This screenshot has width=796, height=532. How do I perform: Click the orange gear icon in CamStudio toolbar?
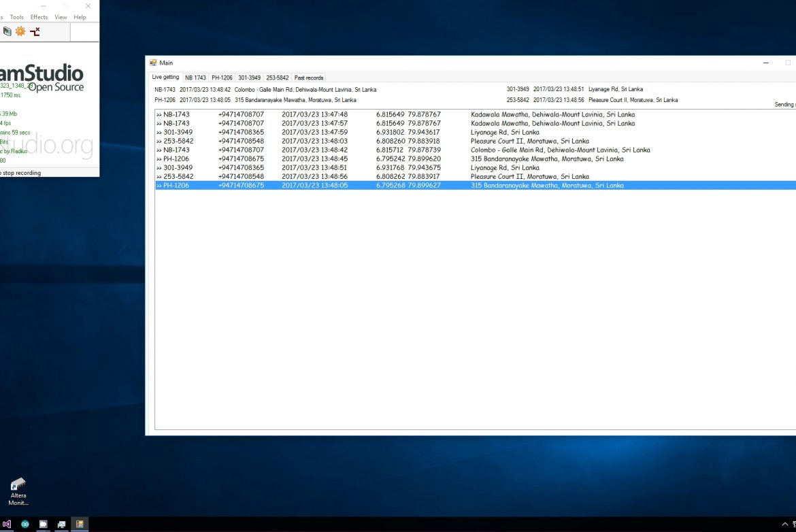(20, 31)
